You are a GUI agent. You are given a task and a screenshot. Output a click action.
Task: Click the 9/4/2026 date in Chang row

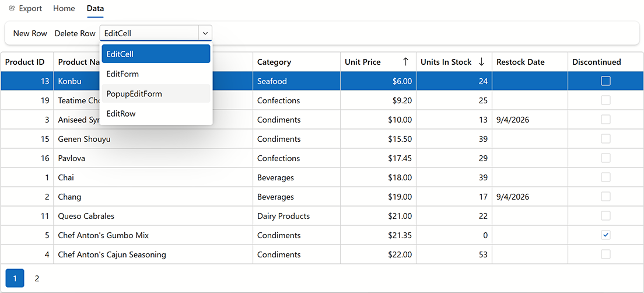[x=513, y=197]
